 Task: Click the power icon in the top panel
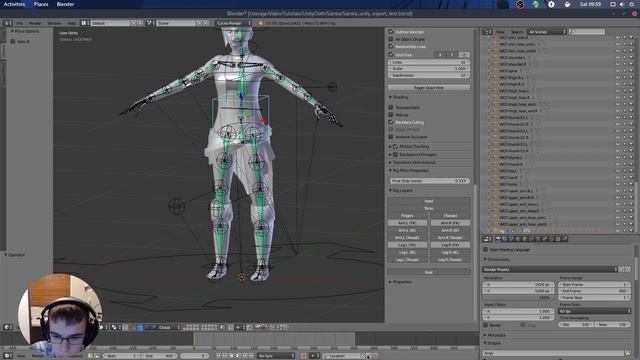point(631,4)
